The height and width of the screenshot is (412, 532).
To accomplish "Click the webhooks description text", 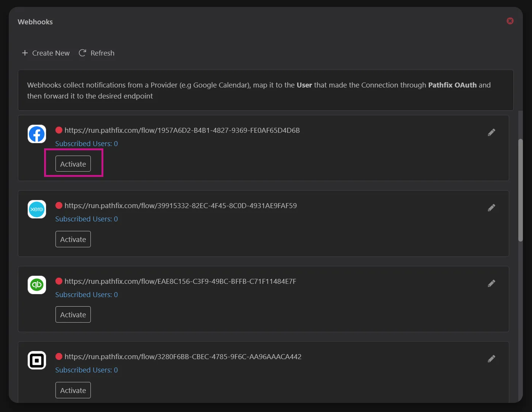I will 259,91.
